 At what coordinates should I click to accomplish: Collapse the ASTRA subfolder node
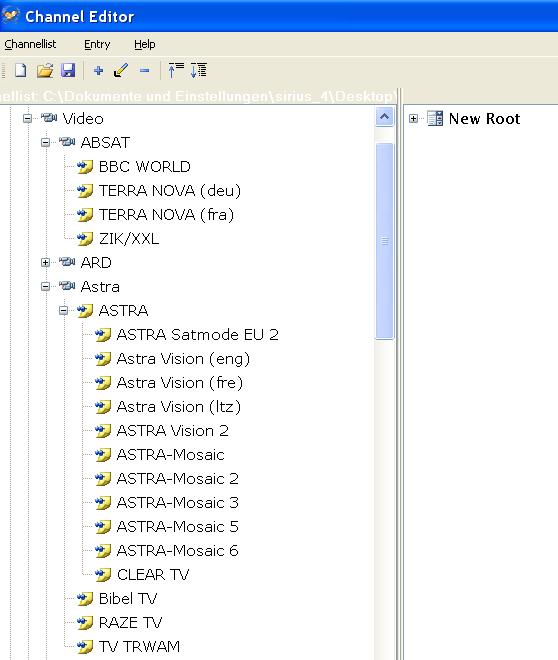click(x=64, y=311)
